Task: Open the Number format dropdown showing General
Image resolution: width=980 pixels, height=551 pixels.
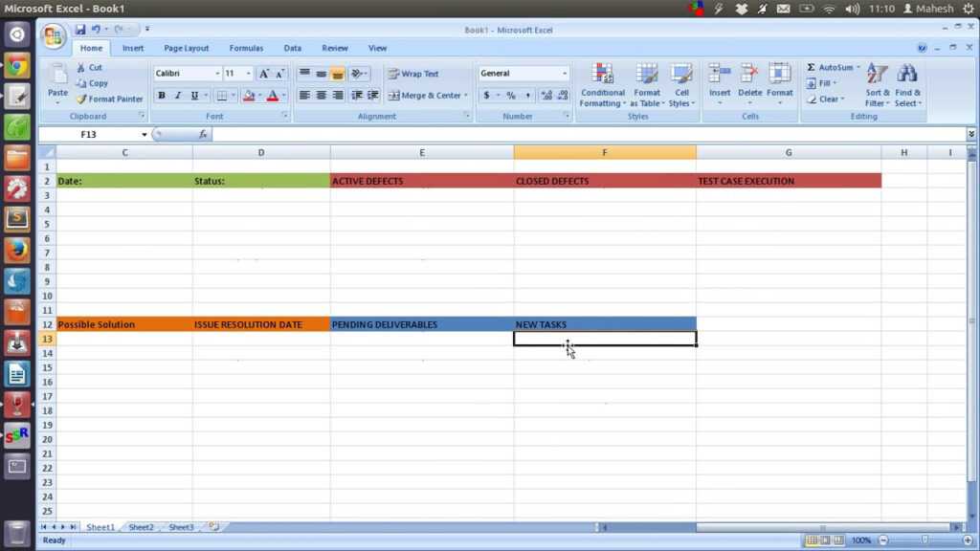Action: pos(522,73)
